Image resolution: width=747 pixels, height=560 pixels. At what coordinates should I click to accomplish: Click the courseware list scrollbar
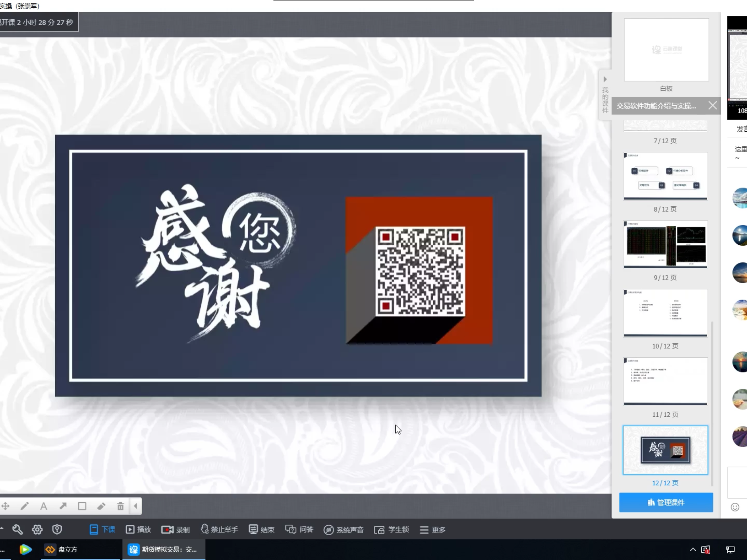712,403
